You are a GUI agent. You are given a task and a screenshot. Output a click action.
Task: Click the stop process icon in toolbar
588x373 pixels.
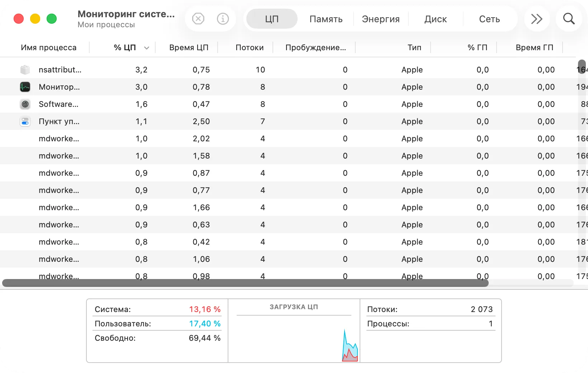point(198,19)
